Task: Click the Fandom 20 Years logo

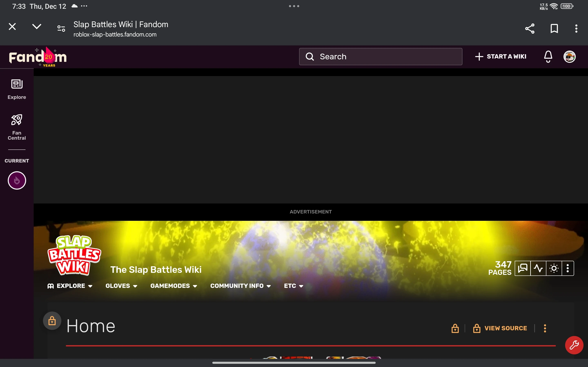Action: pyautogui.click(x=38, y=56)
